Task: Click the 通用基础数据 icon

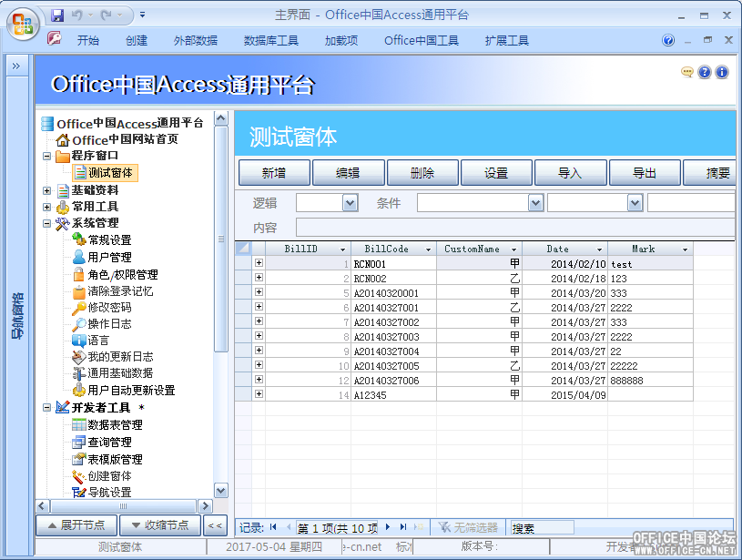Action: [x=79, y=373]
